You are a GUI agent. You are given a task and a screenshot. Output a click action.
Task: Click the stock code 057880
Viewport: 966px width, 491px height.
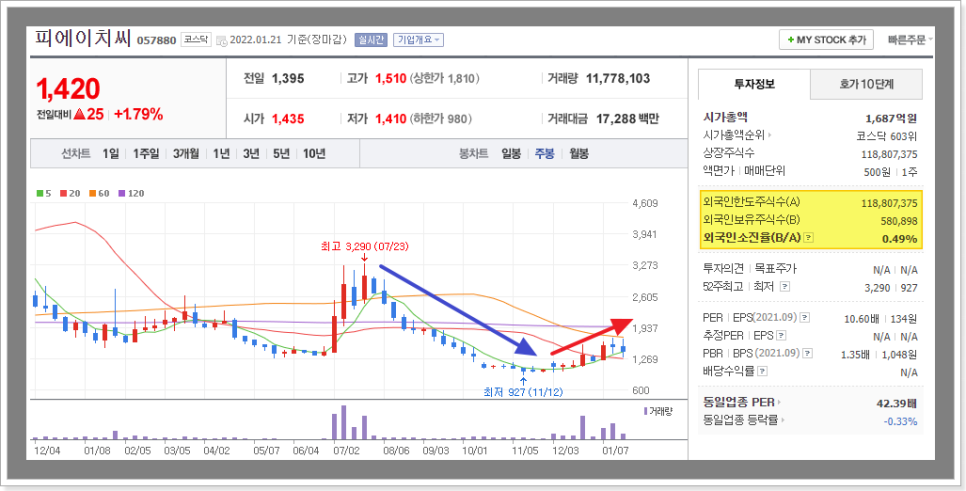156,41
